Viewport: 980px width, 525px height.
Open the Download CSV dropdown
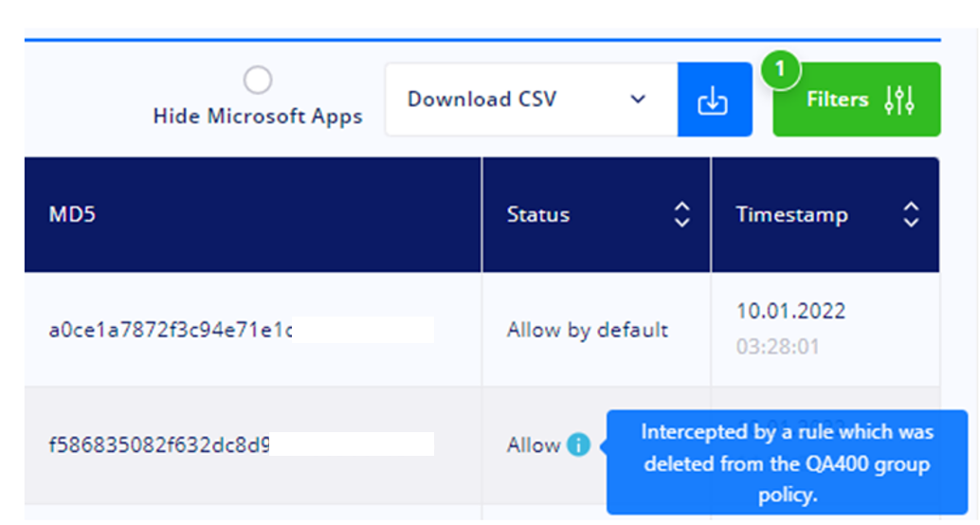[x=532, y=100]
